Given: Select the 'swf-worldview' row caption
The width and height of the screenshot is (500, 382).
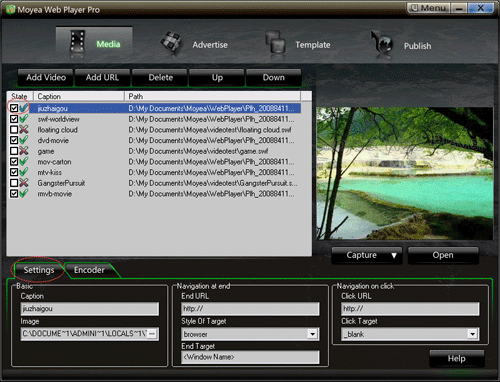Looking at the screenshot, I should [58, 119].
